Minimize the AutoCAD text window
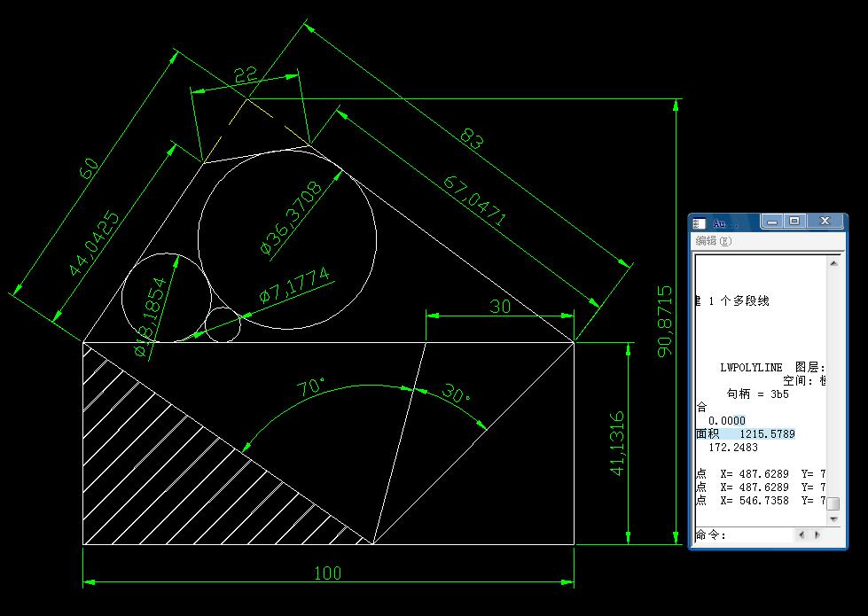The height and width of the screenshot is (616, 868). (x=773, y=222)
